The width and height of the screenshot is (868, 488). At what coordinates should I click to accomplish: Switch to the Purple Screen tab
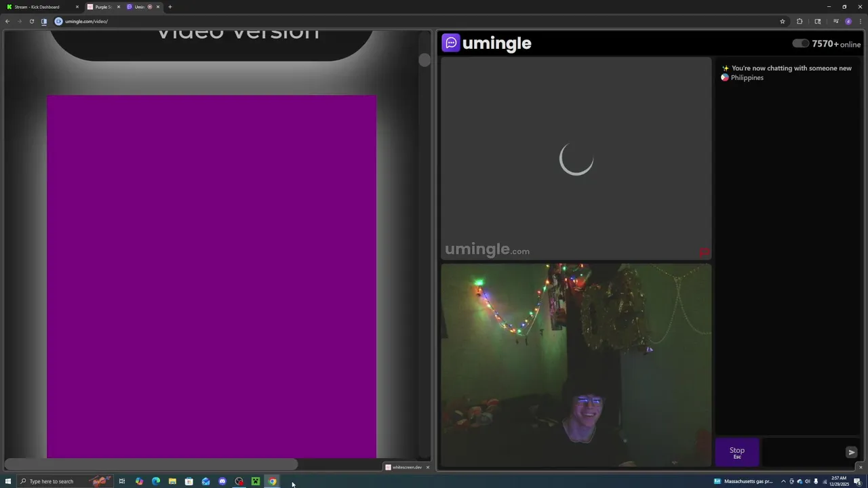point(103,7)
